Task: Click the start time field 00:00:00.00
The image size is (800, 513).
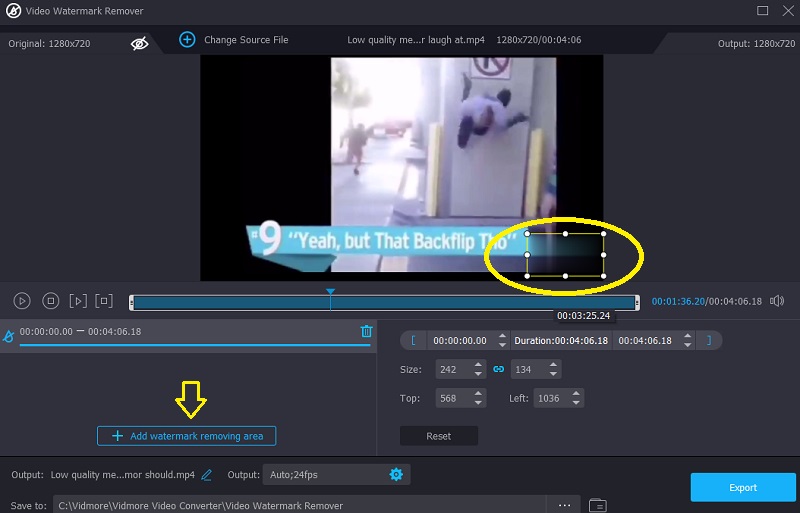Action: [460, 340]
